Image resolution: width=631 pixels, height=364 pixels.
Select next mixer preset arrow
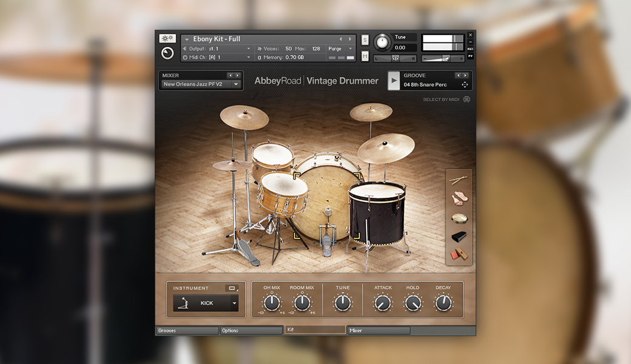coord(237,75)
